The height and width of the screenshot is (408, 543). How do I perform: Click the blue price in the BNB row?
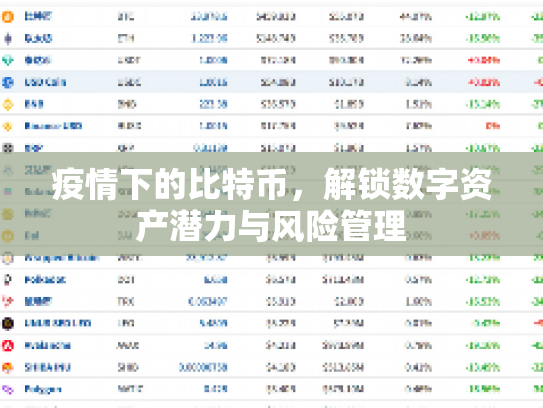213,104
